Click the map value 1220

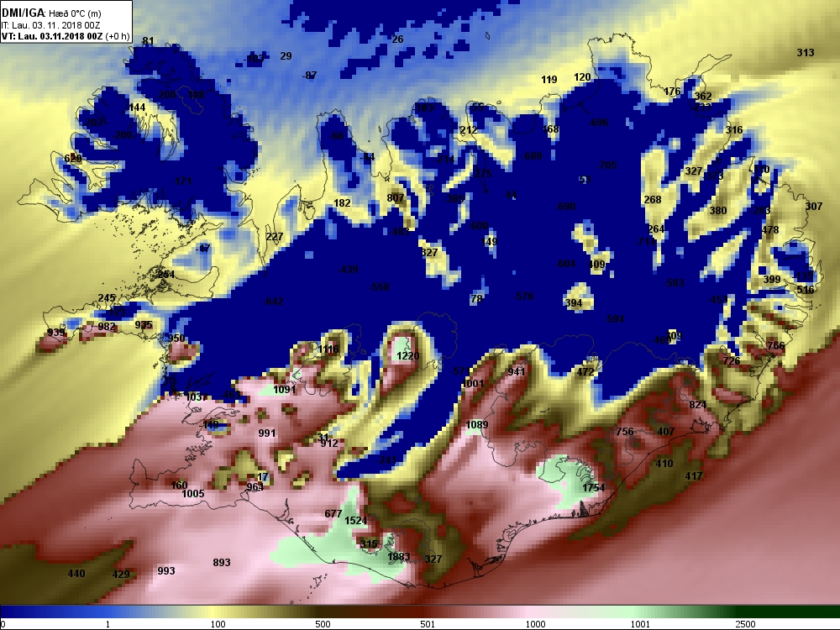tap(408, 355)
